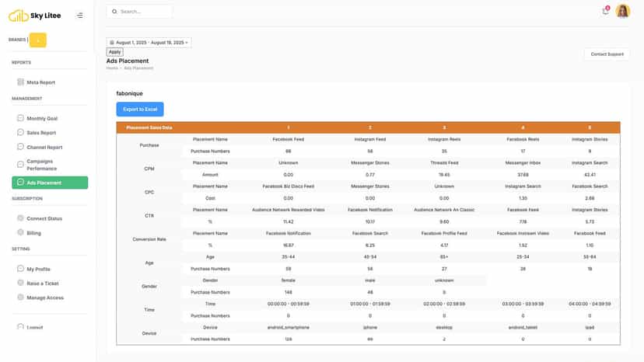The width and height of the screenshot is (644, 362).
Task: Click the Threads Feed cell
Action: [x=444, y=162]
